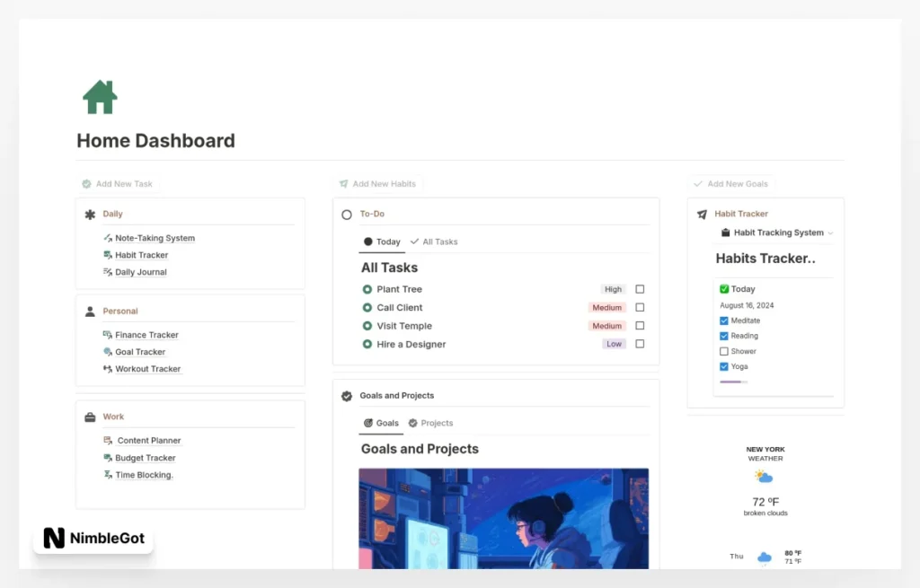
Task: Click the paper plane icon next to Habit Tracker
Action: pyautogui.click(x=703, y=214)
